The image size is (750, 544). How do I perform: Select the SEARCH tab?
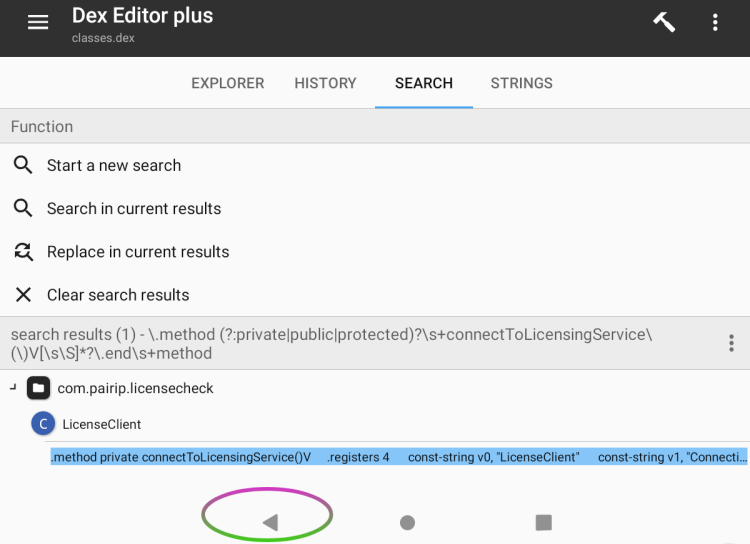424,83
